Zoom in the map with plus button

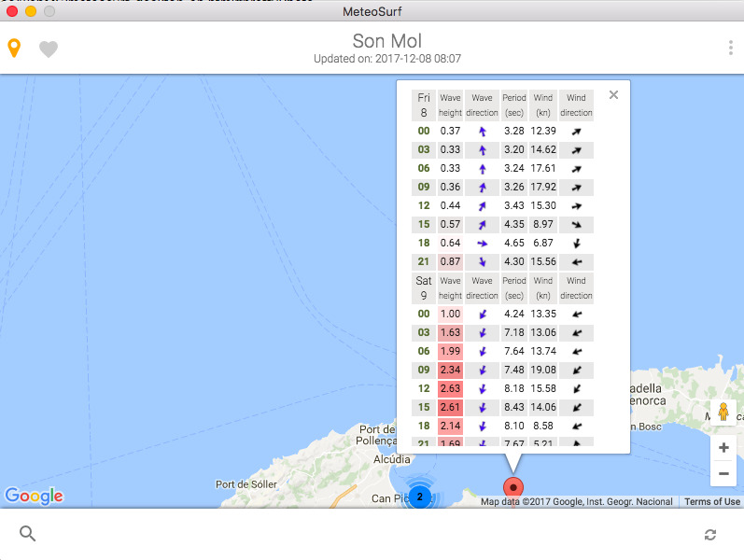[723, 447]
